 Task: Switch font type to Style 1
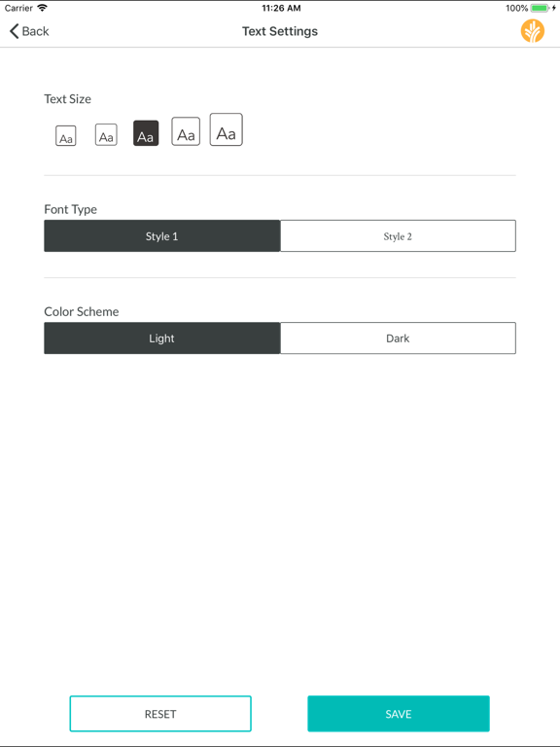click(162, 235)
